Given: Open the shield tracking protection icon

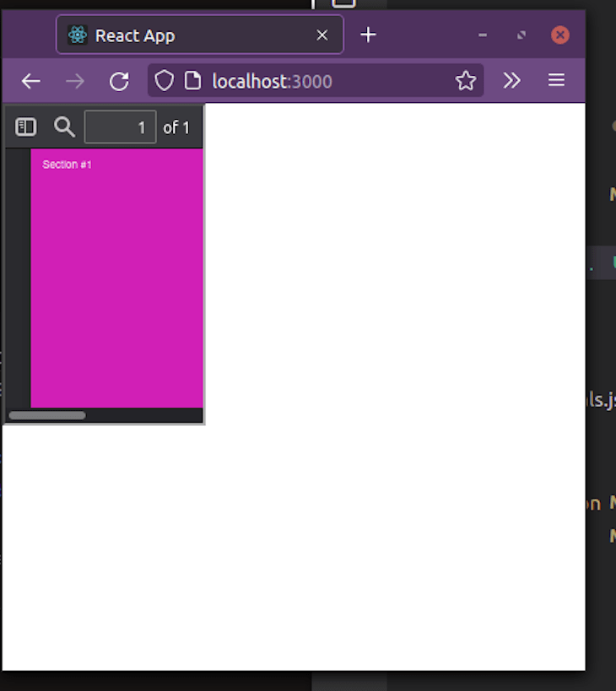Looking at the screenshot, I should point(164,81).
